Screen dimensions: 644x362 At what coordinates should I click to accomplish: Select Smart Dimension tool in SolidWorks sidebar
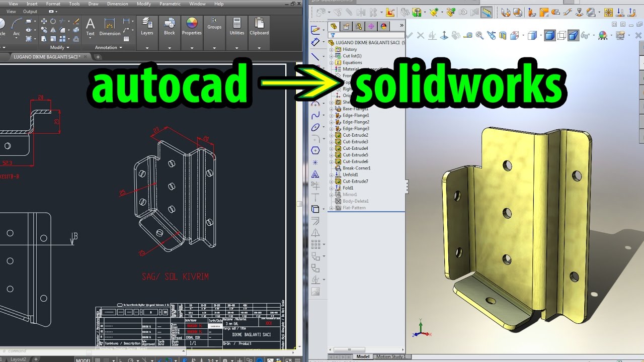pos(315,42)
